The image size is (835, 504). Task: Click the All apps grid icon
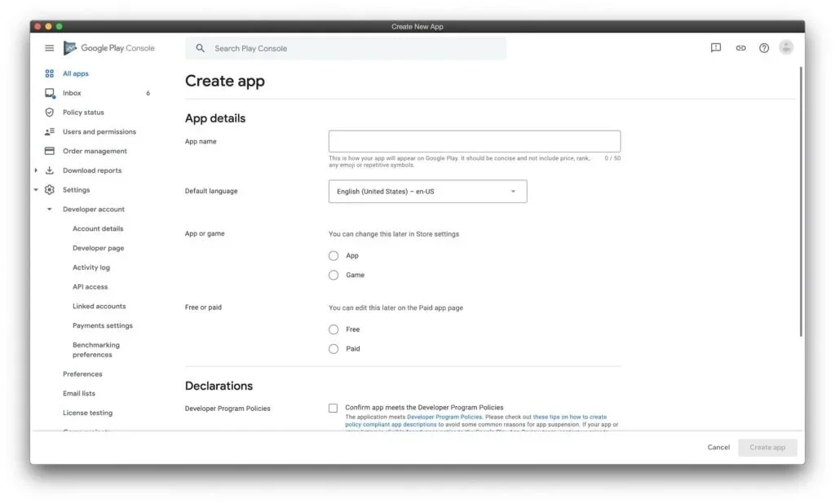pyautogui.click(x=50, y=73)
